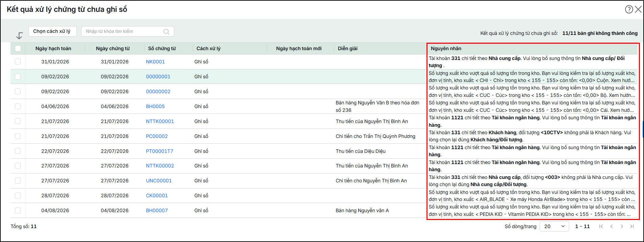Open voucher link 00000002

coord(158,92)
